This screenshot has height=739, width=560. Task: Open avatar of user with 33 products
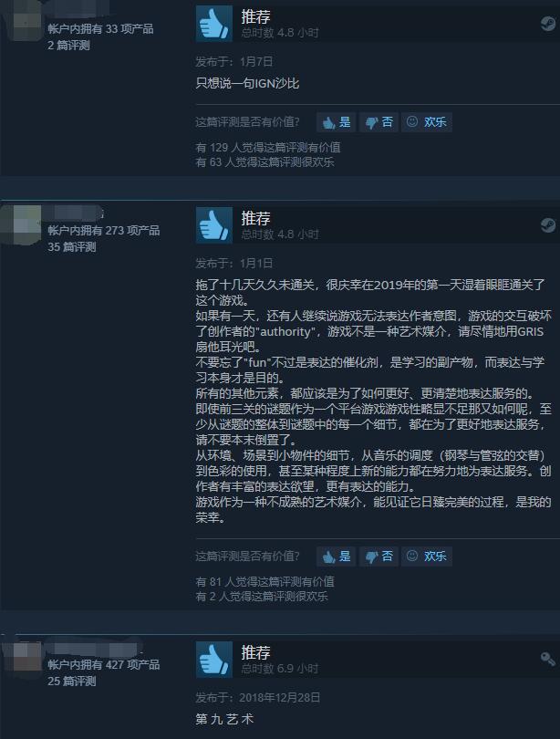21,21
